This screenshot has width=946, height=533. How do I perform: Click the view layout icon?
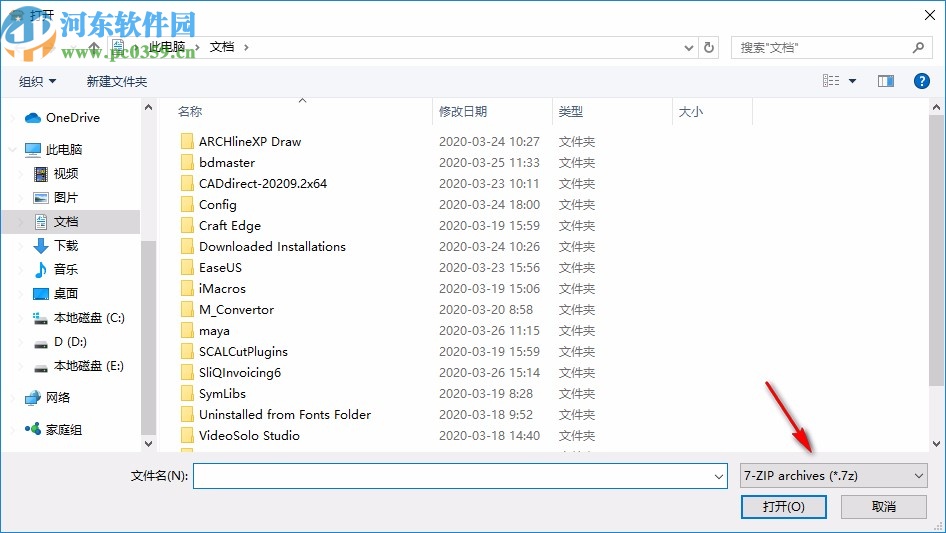831,81
